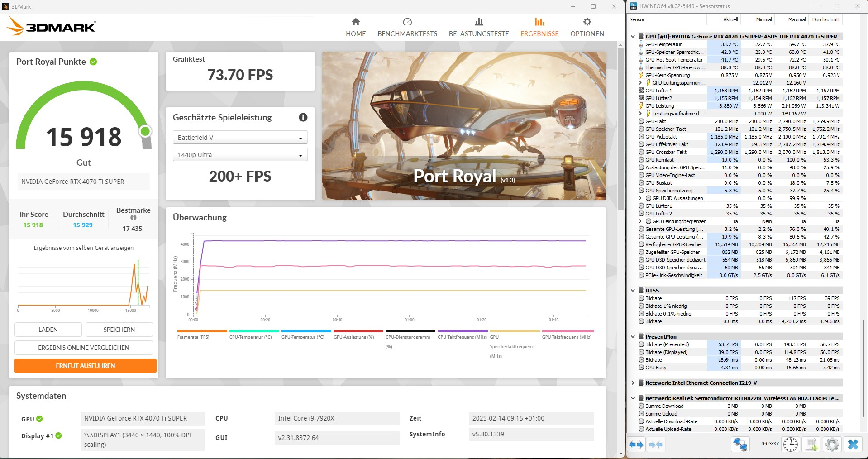The height and width of the screenshot is (459, 868).
Task: Toggle the CPU-Dienstprogramm (%) legend entry
Action: (x=410, y=339)
